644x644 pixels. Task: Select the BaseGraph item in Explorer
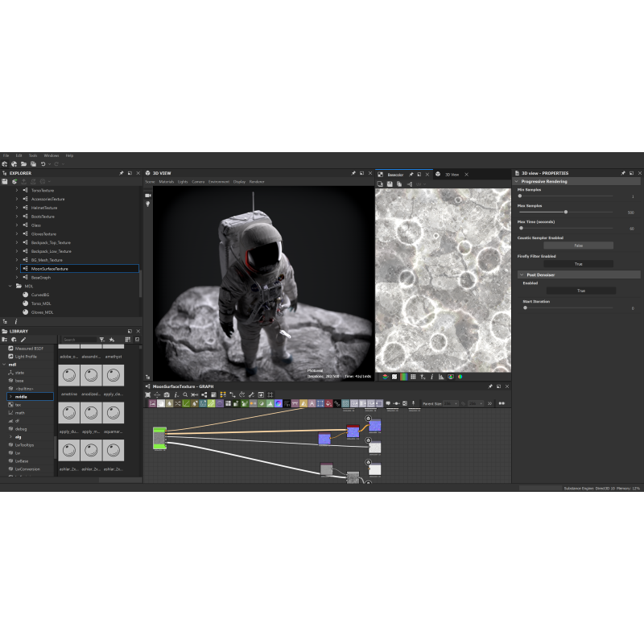pos(41,277)
